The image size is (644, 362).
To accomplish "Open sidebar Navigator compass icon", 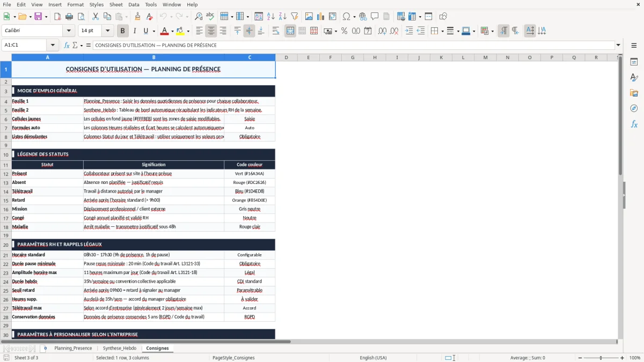I will (x=634, y=108).
